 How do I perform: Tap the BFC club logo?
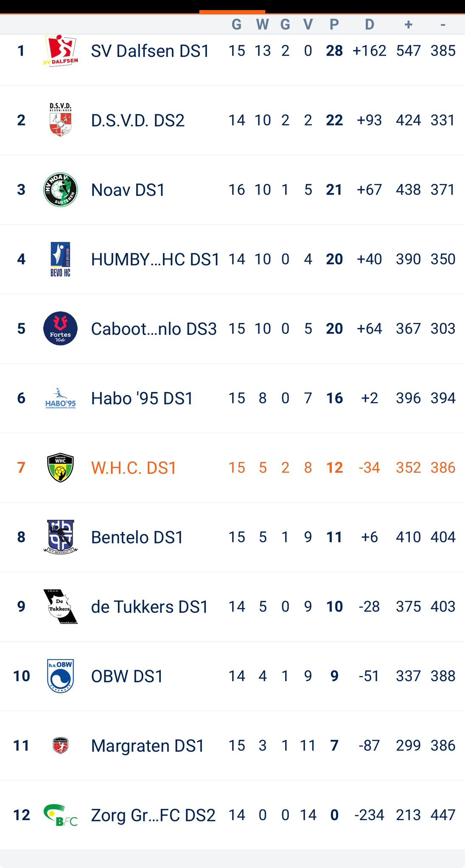(x=61, y=815)
